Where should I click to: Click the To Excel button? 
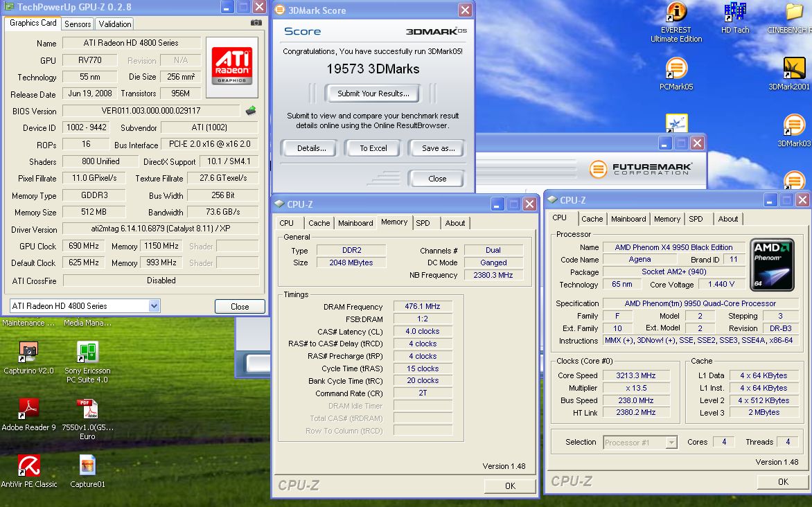click(373, 148)
